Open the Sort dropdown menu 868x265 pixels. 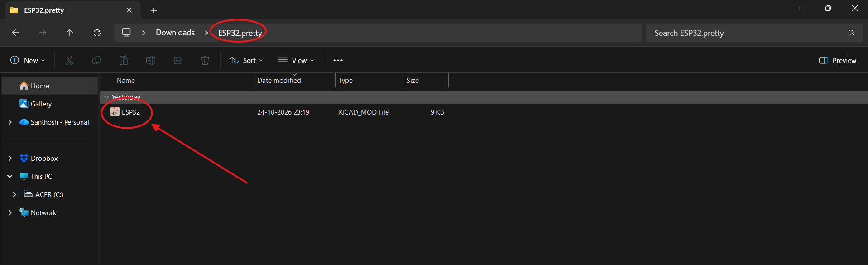246,60
